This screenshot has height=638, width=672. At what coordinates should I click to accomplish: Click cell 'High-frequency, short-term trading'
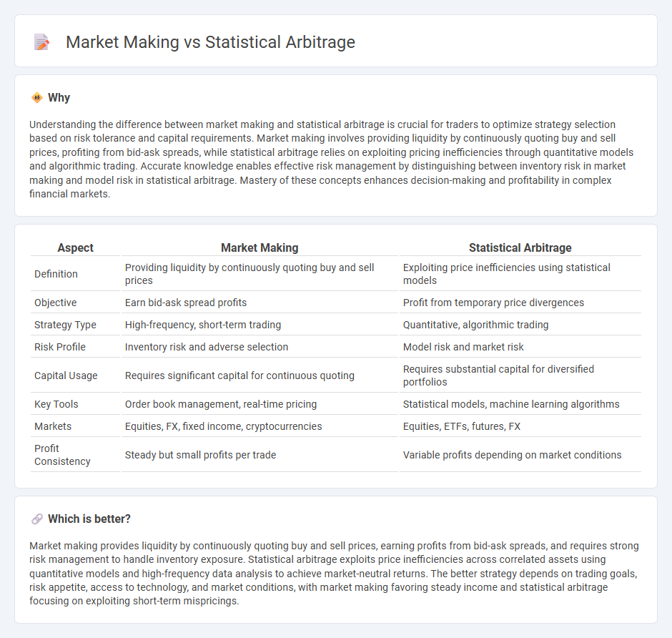click(x=260, y=325)
